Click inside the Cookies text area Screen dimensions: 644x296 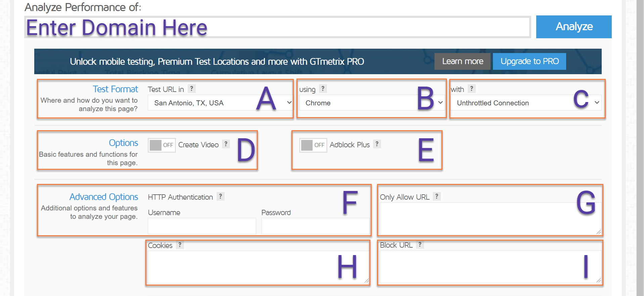[258, 267]
